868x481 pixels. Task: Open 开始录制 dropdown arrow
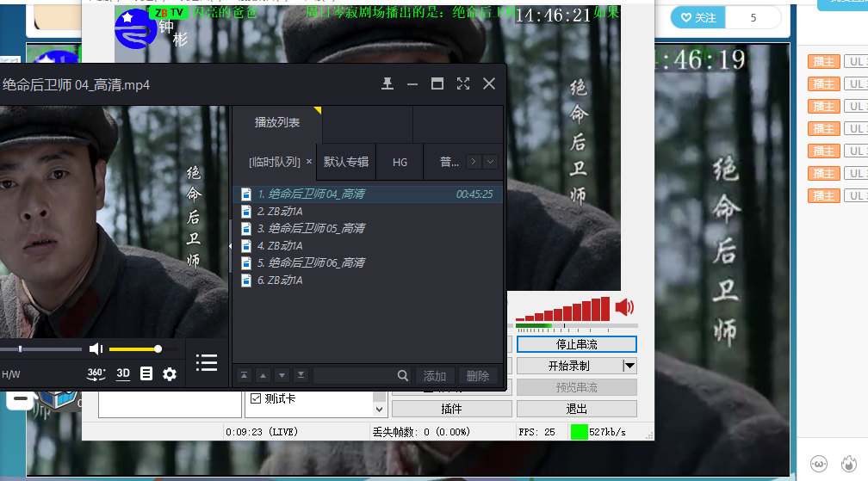coord(629,366)
